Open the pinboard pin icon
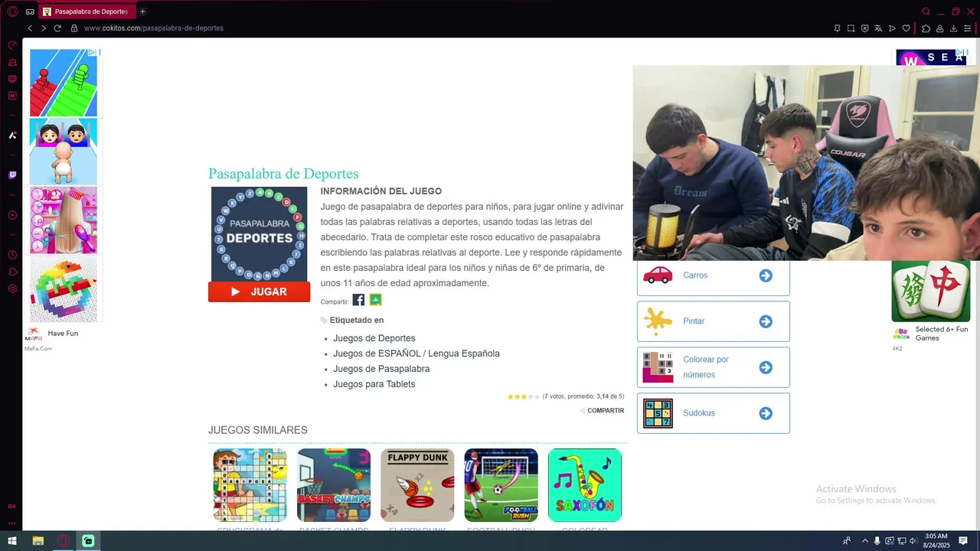980x551 pixels. pyautogui.click(x=837, y=28)
